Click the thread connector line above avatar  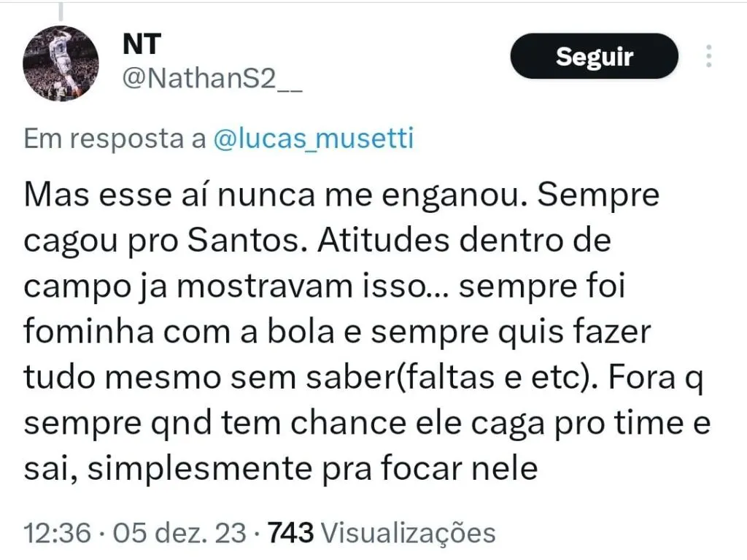click(x=61, y=10)
